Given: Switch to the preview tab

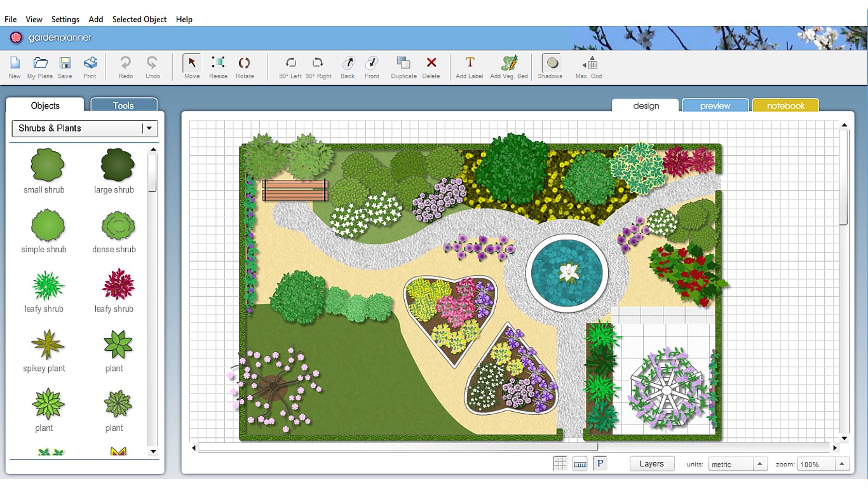Looking at the screenshot, I should click(715, 106).
